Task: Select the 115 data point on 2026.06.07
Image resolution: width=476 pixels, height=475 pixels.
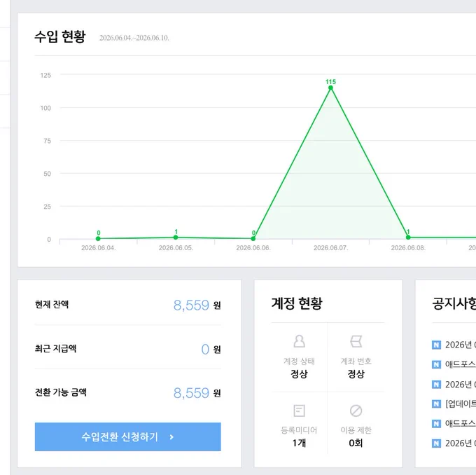Action: pyautogui.click(x=330, y=88)
